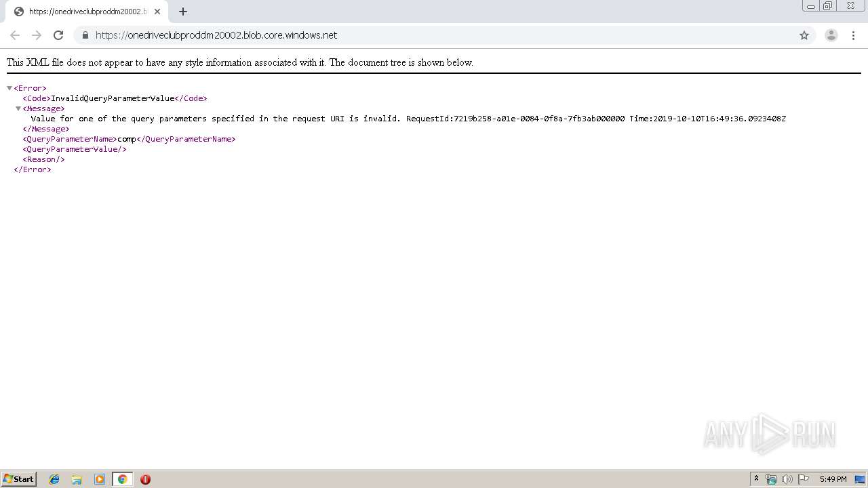The height and width of the screenshot is (488, 868).
Task: Open a new tab with the plus button
Action: click(x=183, y=12)
